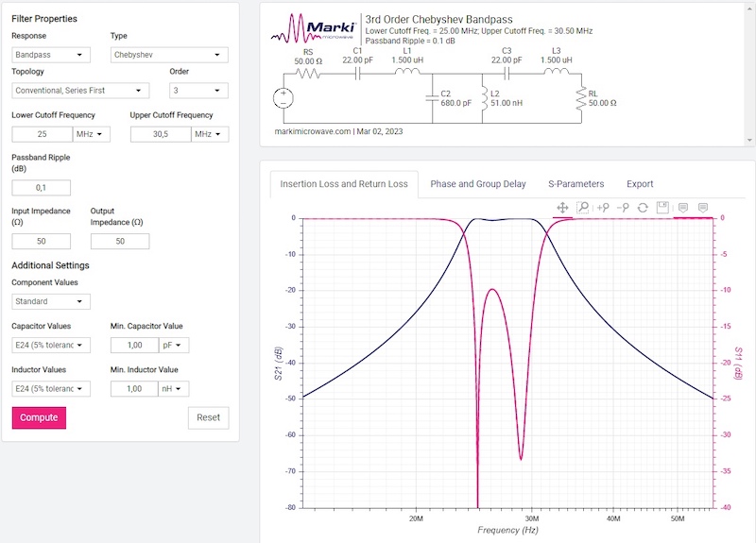Open the Export tab

(640, 184)
